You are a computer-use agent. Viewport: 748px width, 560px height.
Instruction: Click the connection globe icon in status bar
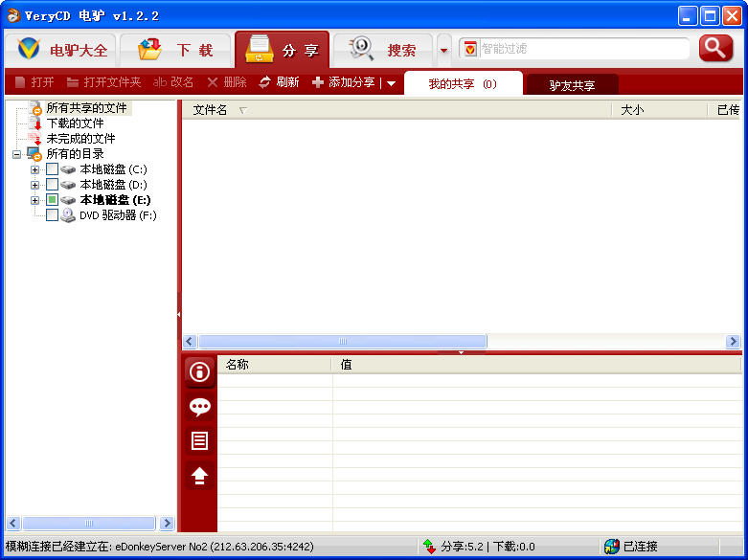pyautogui.click(x=611, y=547)
